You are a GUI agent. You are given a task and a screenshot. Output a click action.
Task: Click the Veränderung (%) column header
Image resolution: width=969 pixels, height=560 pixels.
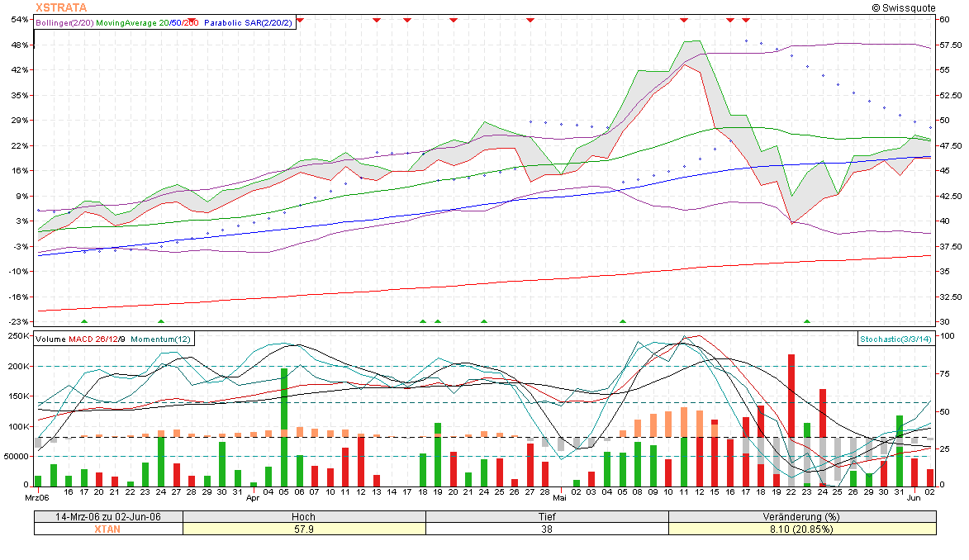801,517
